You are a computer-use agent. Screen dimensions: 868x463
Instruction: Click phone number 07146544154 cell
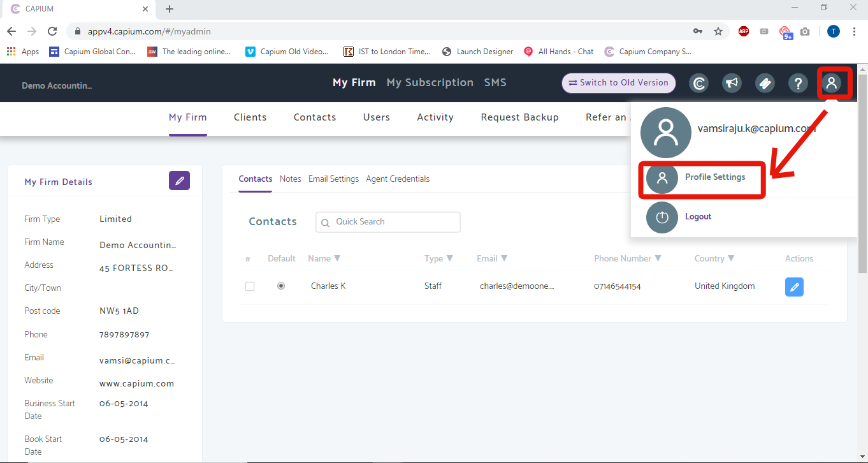[618, 287]
